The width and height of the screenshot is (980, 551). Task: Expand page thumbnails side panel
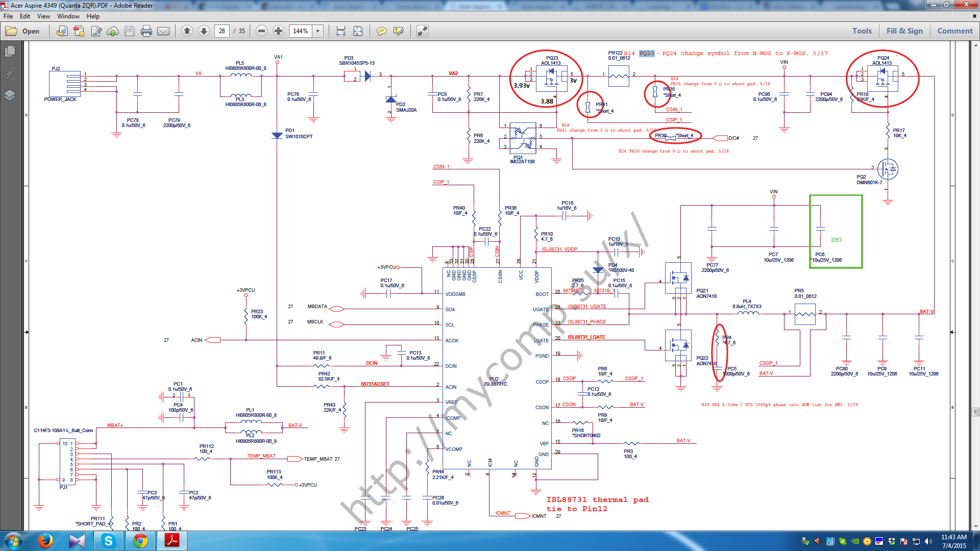coord(10,52)
